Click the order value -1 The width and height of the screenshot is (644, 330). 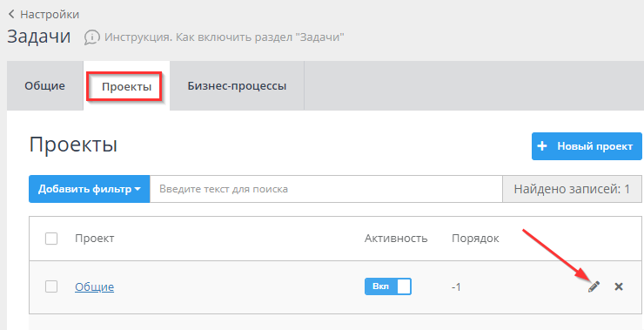(x=456, y=286)
